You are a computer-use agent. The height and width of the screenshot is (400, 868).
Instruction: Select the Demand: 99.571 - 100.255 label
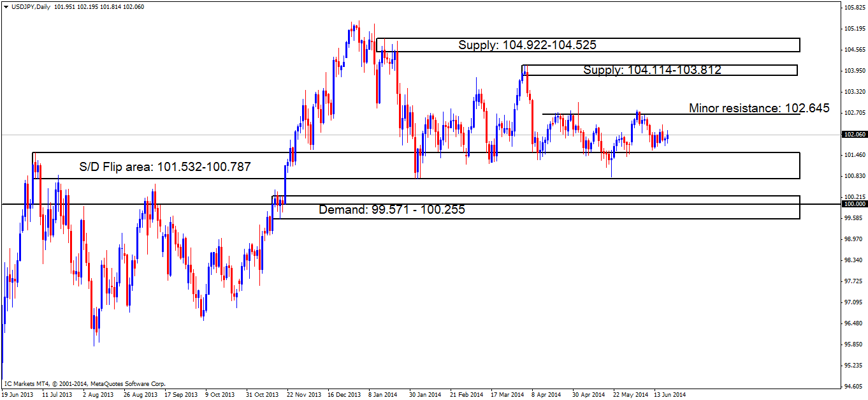[392, 209]
